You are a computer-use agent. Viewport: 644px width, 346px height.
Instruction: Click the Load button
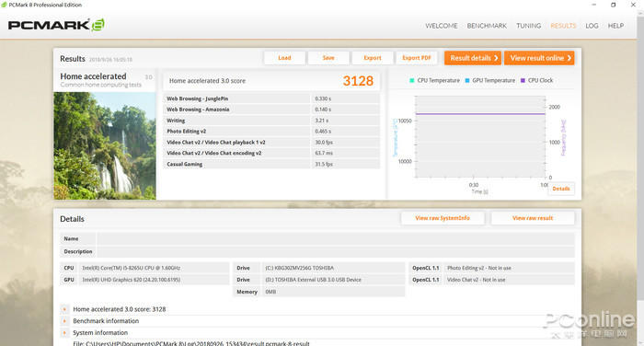coord(284,58)
